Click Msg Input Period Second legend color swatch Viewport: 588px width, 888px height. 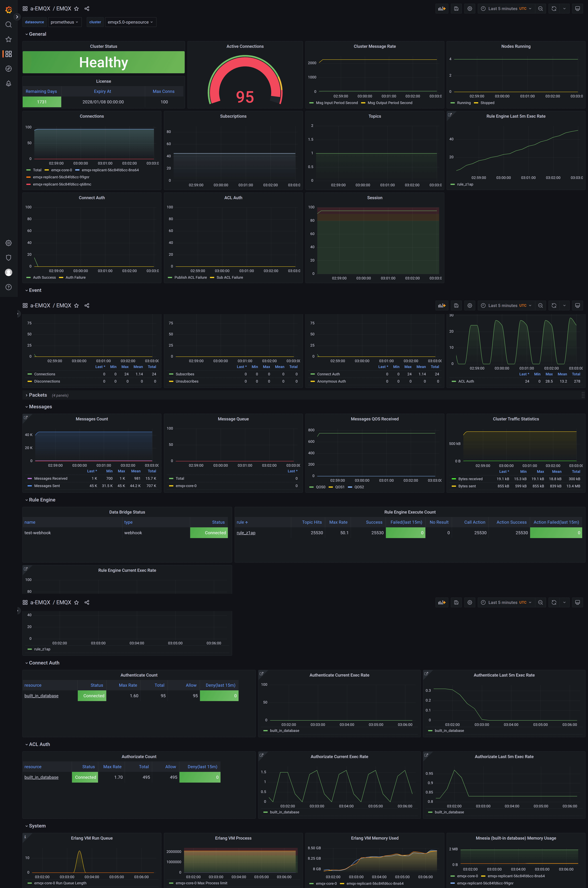311,103
